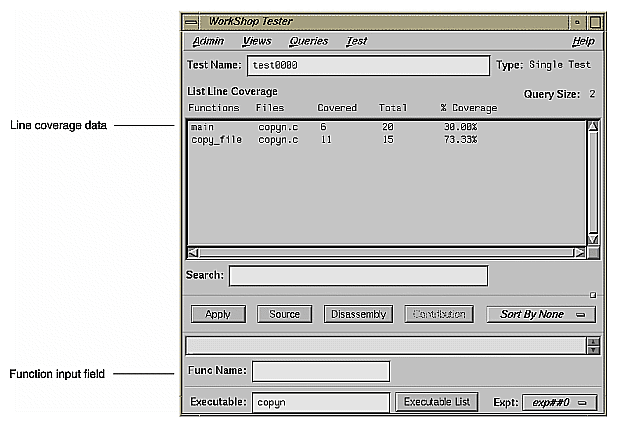Click the pane resize sash handle
This screenshot has width=618, height=427.
593,295
